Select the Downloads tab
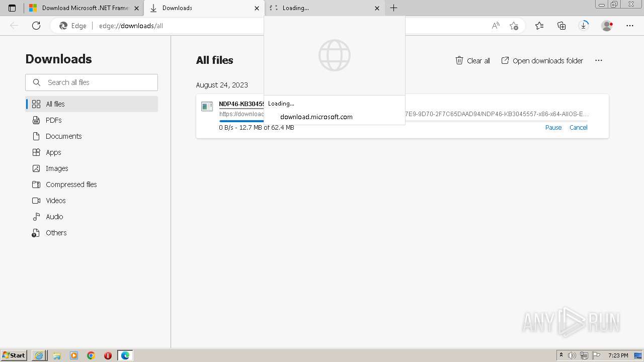Screen dimensions: 644x362 pyautogui.click(x=204, y=8)
